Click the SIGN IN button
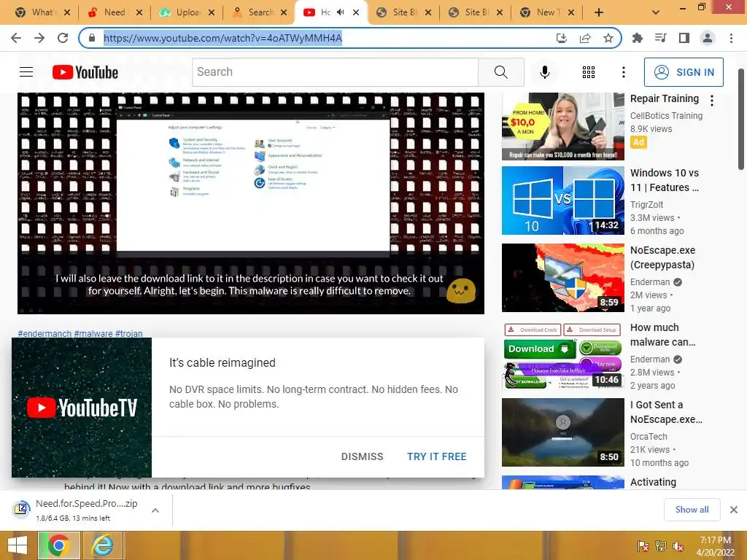This screenshot has height=560, width=747. pos(684,72)
